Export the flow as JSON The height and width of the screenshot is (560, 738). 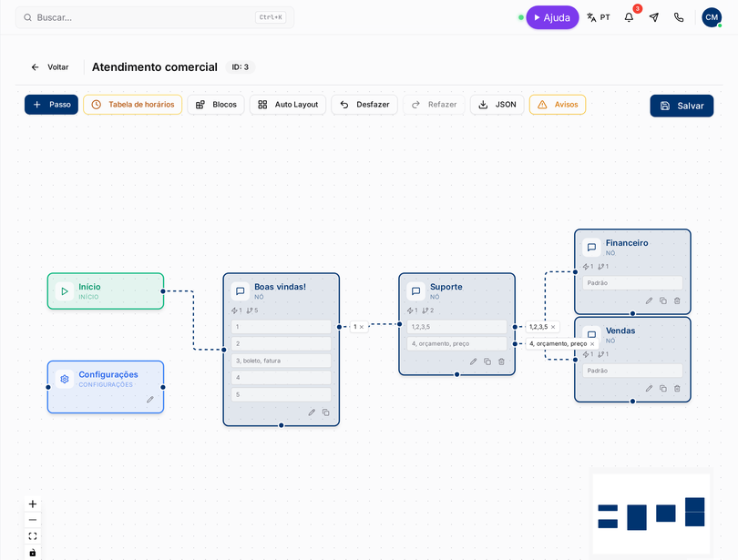(x=497, y=105)
